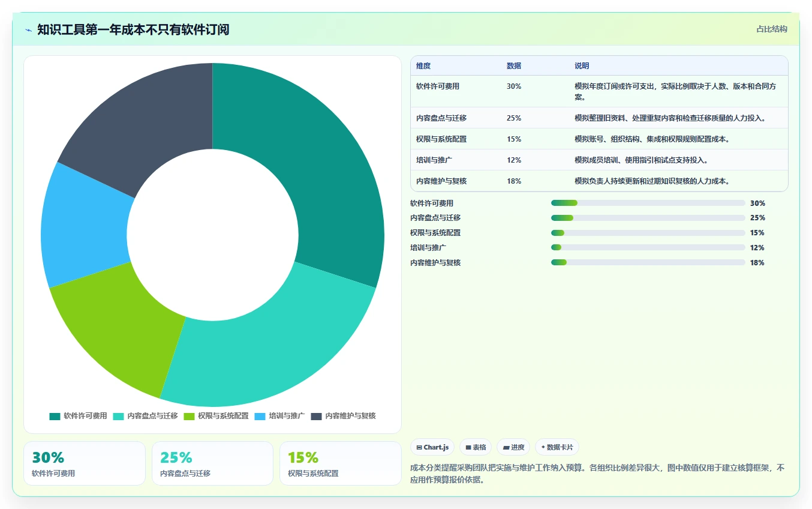Image resolution: width=812 pixels, height=509 pixels.
Task: Click the 培训与推广 progress bar
Action: click(x=648, y=247)
